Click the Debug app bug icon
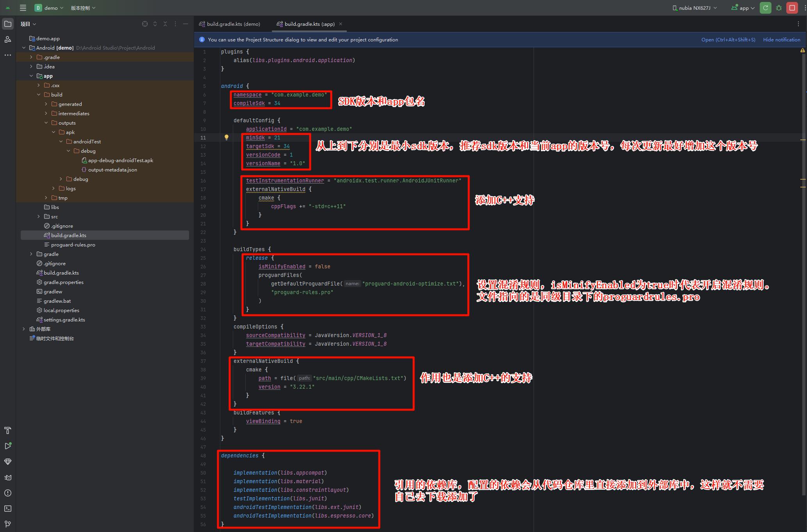 coord(779,8)
